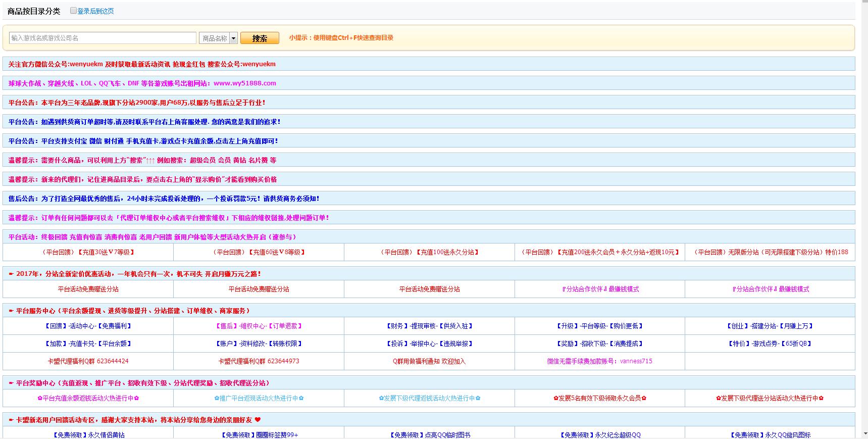Open 回馈 活动中心 免费福利 link
The image size is (868, 439).
click(x=88, y=326)
